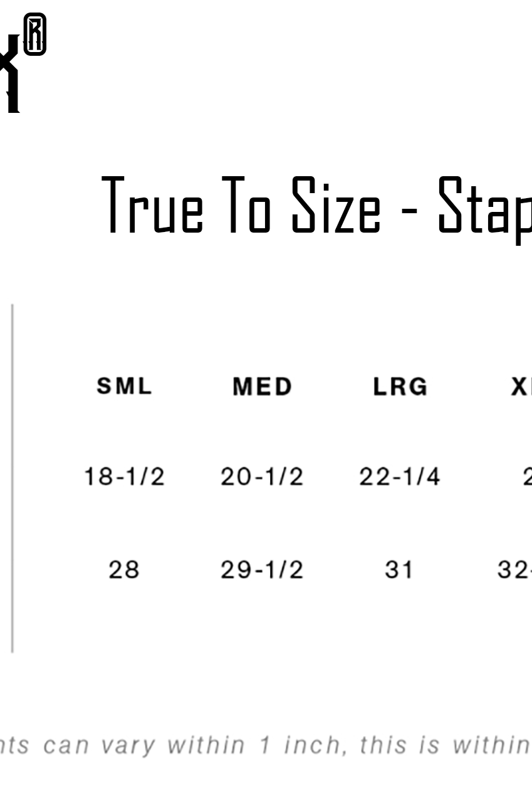
Task: Click the 29-1/2 value in the MED column
Action: coord(262,570)
